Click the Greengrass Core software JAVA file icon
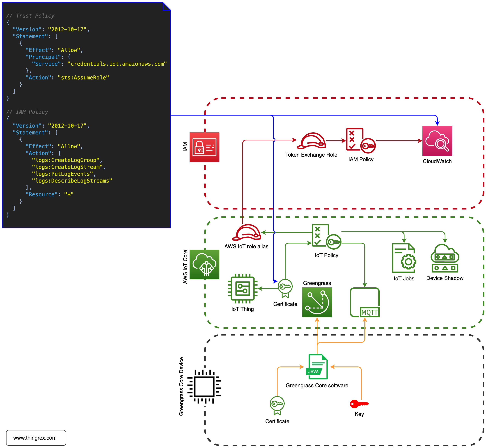Image resolution: width=486 pixels, height=448 pixels. coord(317,366)
